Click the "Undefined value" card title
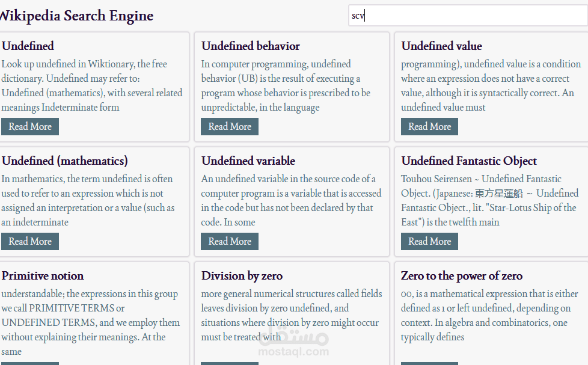The width and height of the screenshot is (588, 365). click(442, 46)
